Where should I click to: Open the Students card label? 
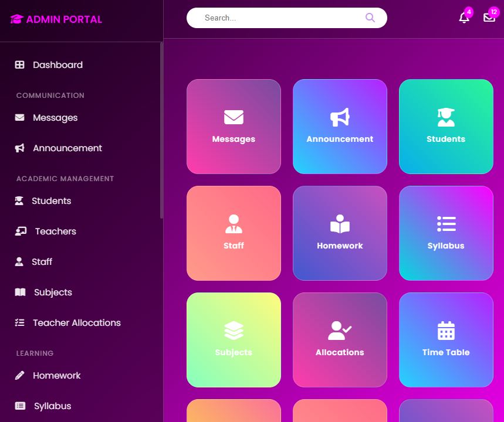(x=446, y=139)
